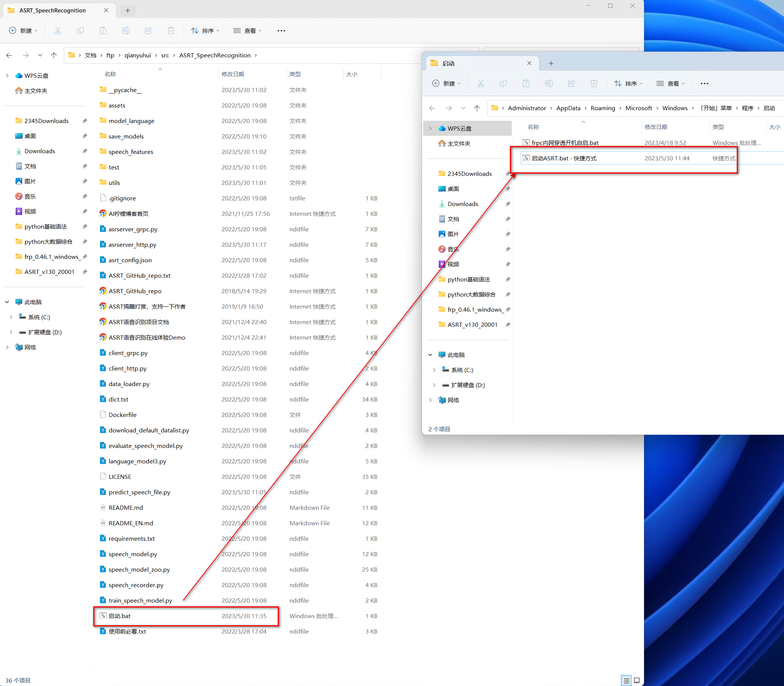Collapse 此电脑 node in 启动 window sidebar
The width and height of the screenshot is (784, 686).
point(430,355)
